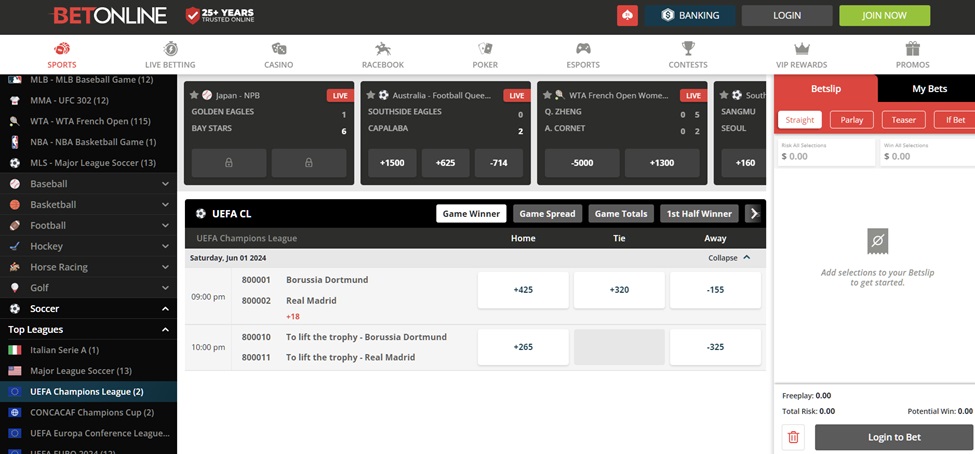Open the Racebook horse icon

382,49
